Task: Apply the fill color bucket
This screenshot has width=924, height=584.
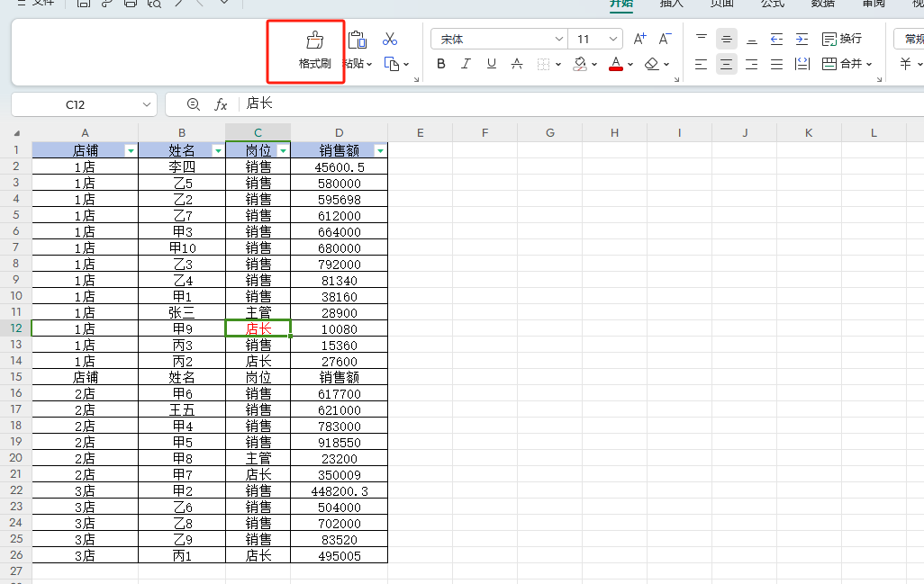Action: point(580,64)
